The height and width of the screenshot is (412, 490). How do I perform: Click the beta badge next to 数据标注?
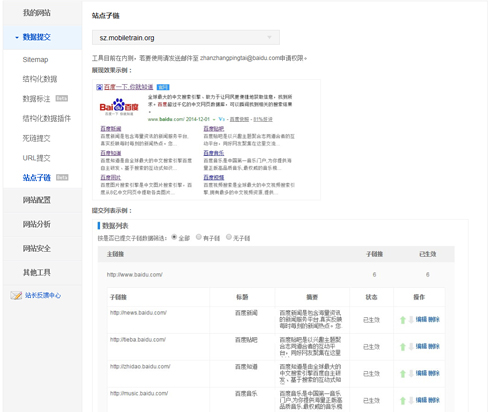coord(62,98)
